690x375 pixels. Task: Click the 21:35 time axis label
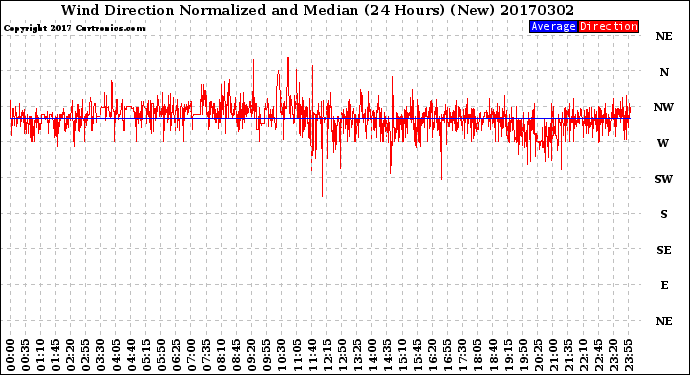click(568, 355)
